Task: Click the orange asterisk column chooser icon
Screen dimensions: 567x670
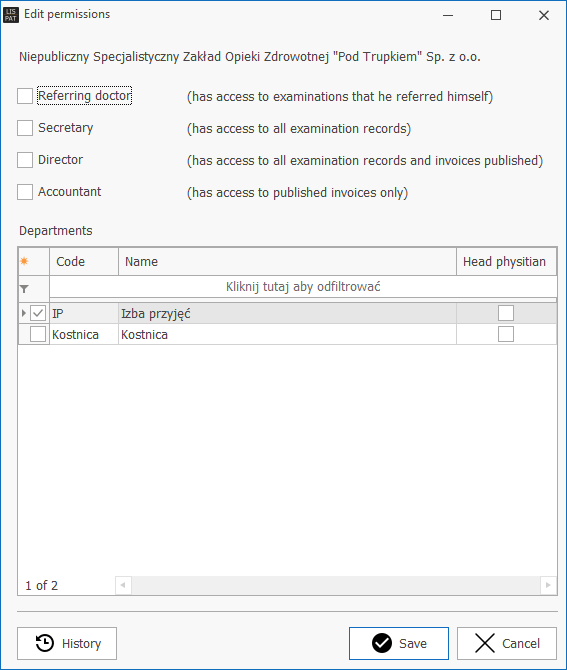Action: pyautogui.click(x=24, y=261)
